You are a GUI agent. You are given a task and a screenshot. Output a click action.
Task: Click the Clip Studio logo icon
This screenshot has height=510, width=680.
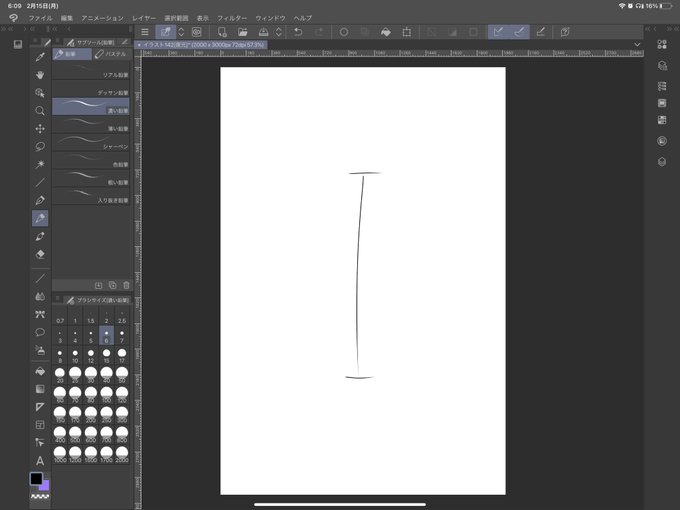click(x=13, y=18)
